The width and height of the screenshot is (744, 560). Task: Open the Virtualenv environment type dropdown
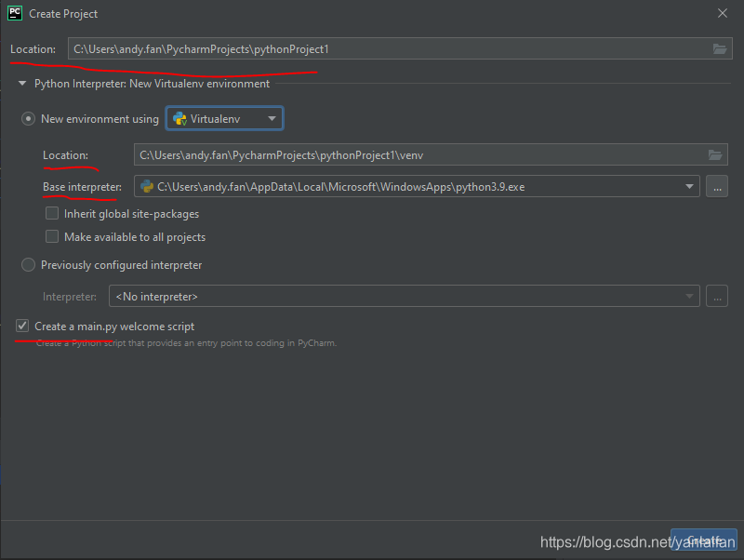[224, 118]
